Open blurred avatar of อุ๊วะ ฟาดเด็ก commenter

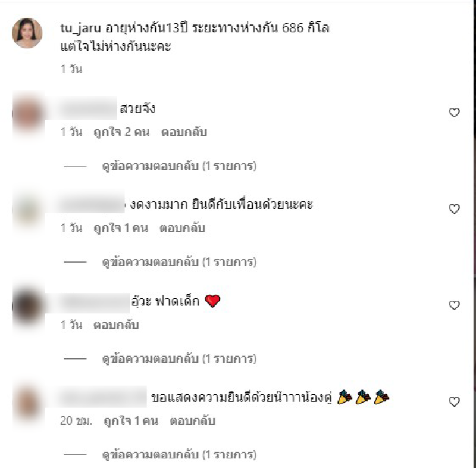pos(28,307)
